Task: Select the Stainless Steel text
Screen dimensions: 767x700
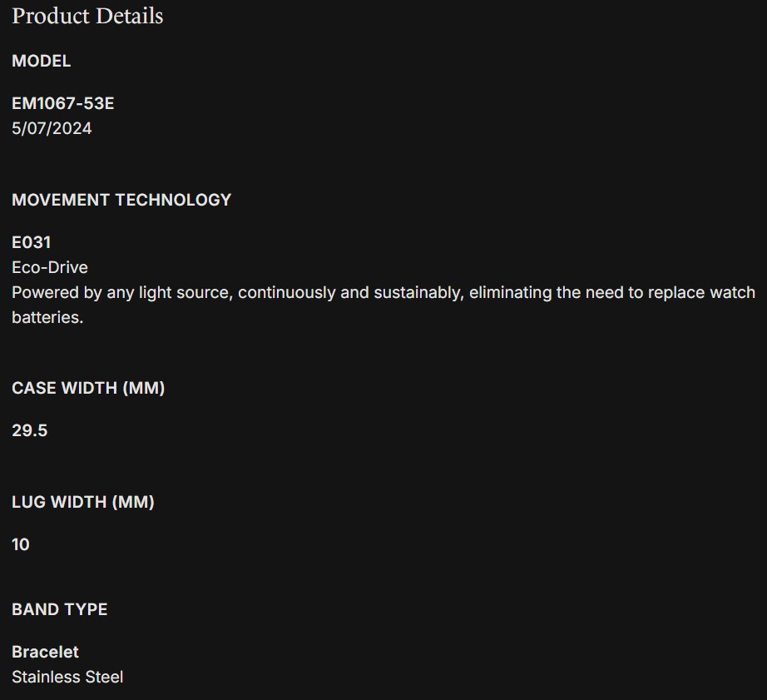Action: pyautogui.click(x=67, y=677)
